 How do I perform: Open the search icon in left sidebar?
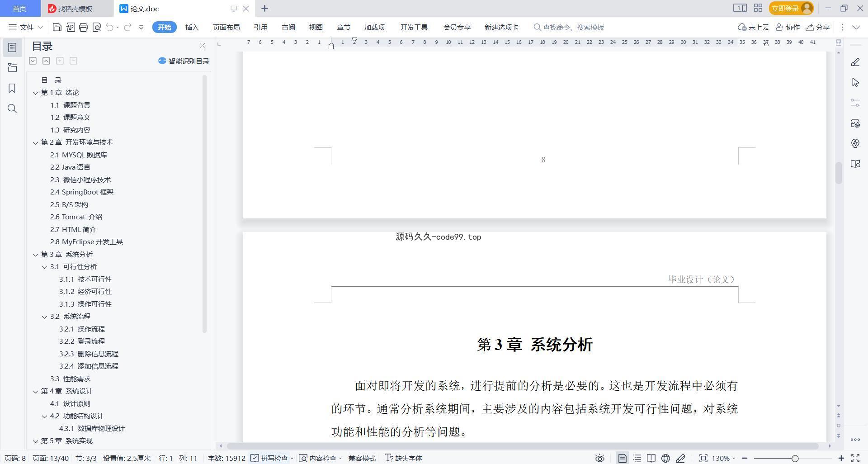(x=12, y=109)
